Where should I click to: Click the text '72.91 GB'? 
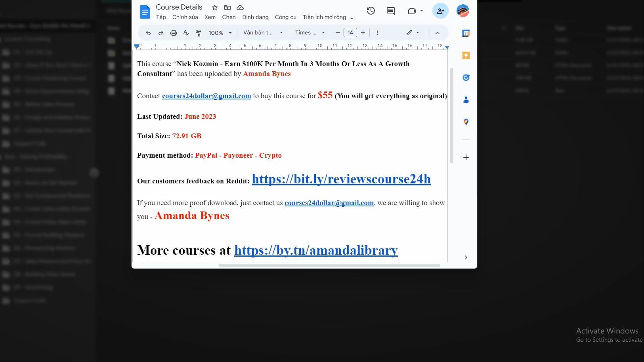(x=187, y=136)
